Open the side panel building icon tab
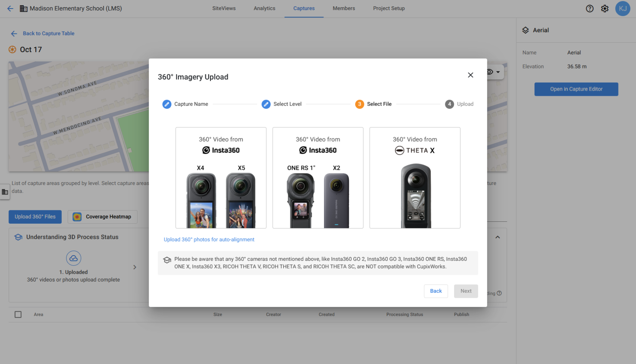Screen dimensions: 636x364 pyautogui.click(x=5, y=192)
